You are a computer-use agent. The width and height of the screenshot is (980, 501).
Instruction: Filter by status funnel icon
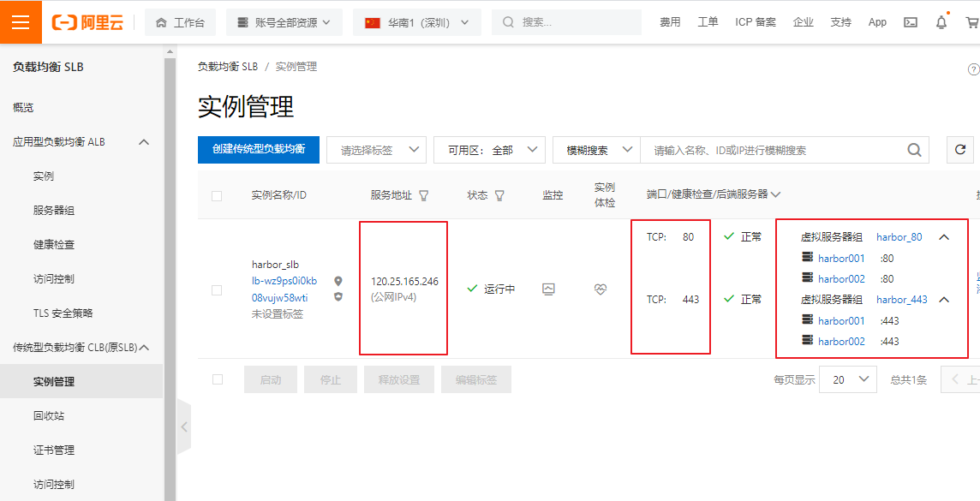[x=499, y=195]
